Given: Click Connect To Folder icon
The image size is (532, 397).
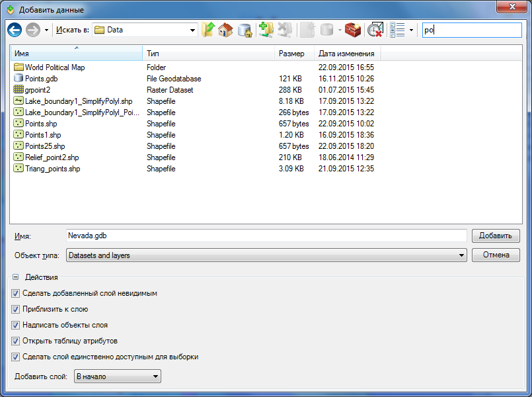Looking at the screenshot, I should coord(266,30).
